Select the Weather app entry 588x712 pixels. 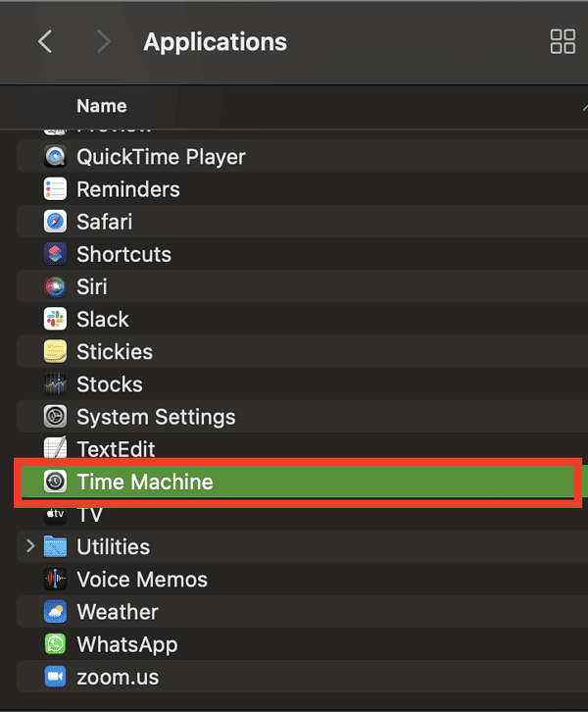click(117, 612)
